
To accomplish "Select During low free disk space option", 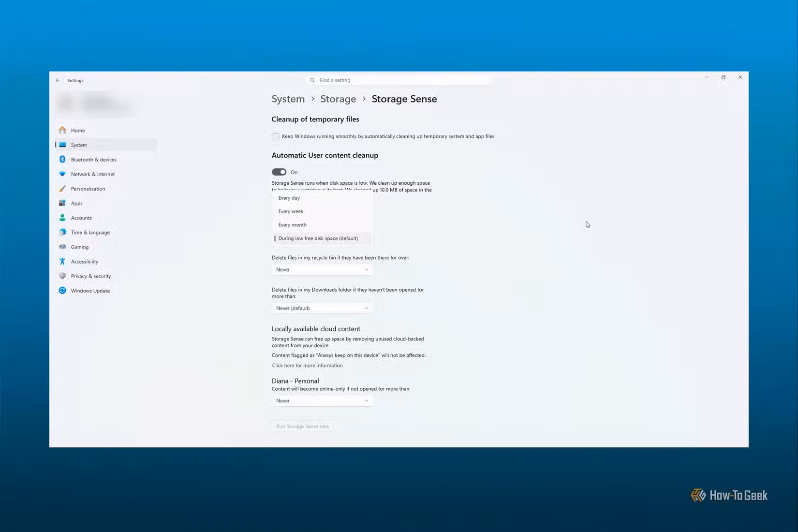I will pos(322,238).
